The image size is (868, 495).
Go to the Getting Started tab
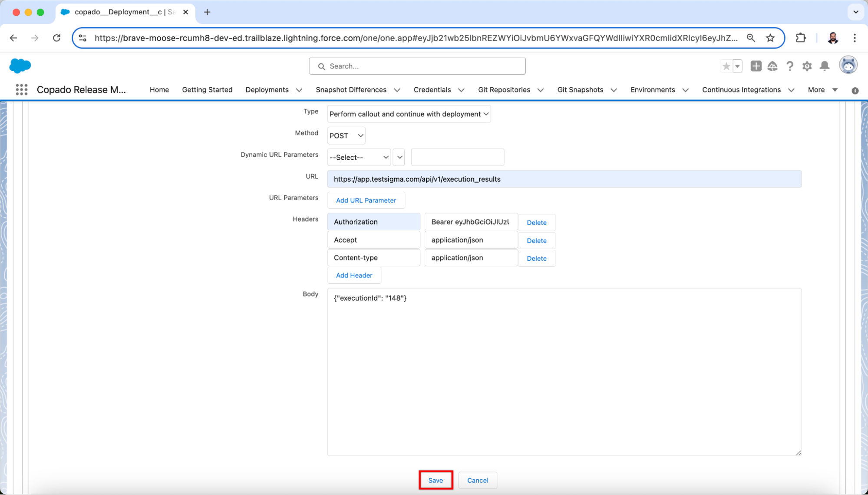tap(207, 90)
